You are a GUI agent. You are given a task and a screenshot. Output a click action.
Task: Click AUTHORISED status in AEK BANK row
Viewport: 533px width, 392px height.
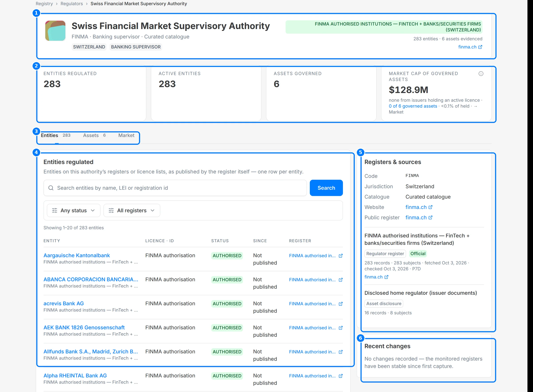pos(227,328)
